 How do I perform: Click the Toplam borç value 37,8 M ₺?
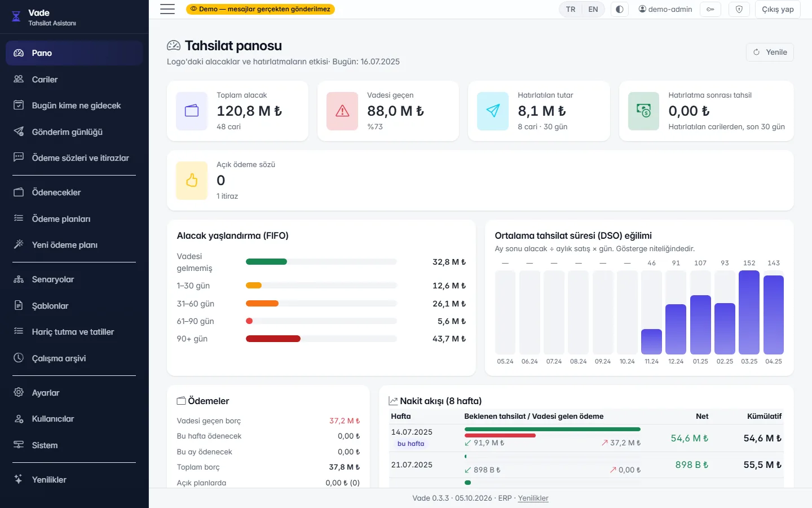coord(345,467)
